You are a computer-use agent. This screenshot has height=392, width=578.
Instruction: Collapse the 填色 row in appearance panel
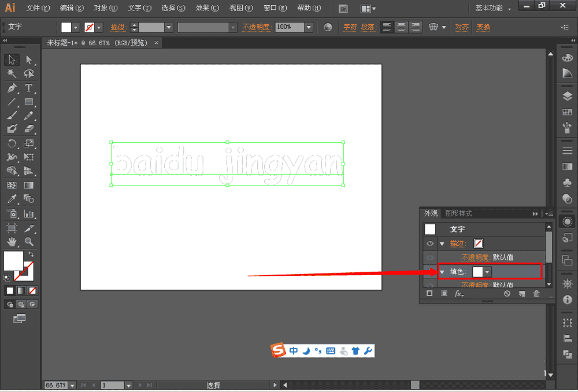[x=442, y=272]
